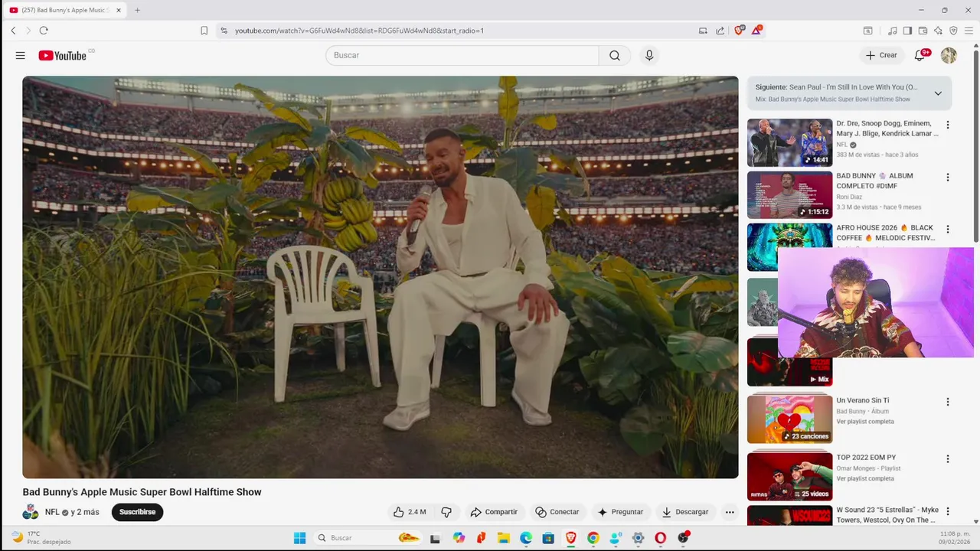
Task: Open AFRO HOUSE 2026 video title
Action: click(885, 233)
